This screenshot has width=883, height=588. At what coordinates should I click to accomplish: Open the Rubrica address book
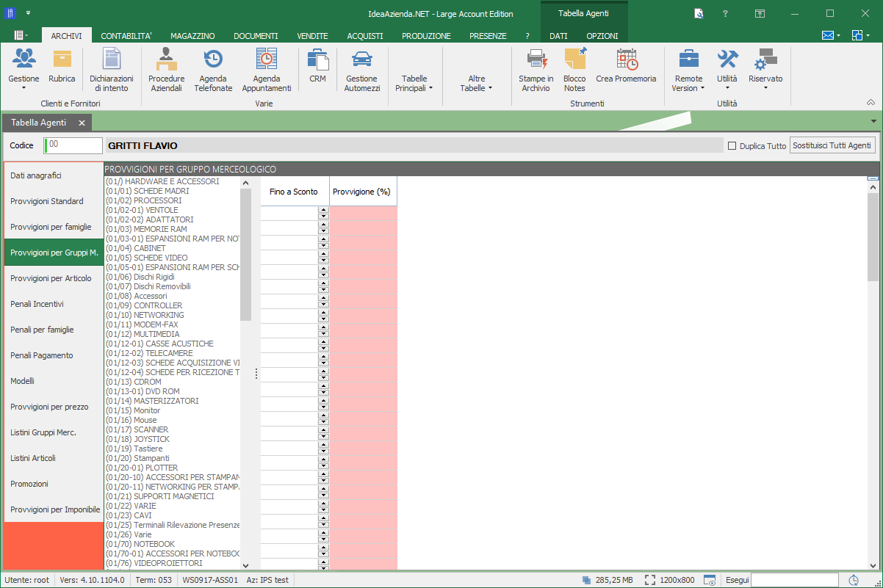pos(62,66)
